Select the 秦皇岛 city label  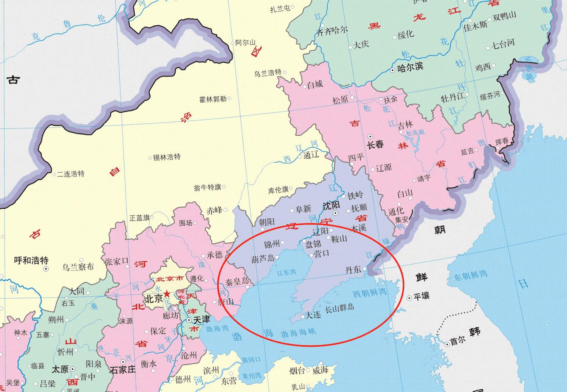[237, 282]
